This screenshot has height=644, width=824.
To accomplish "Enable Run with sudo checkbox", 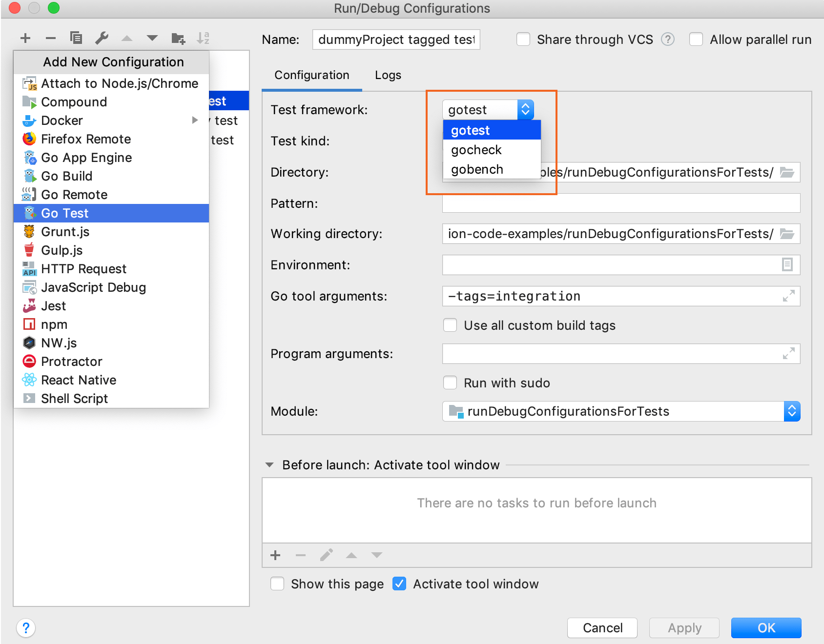I will coord(450,382).
